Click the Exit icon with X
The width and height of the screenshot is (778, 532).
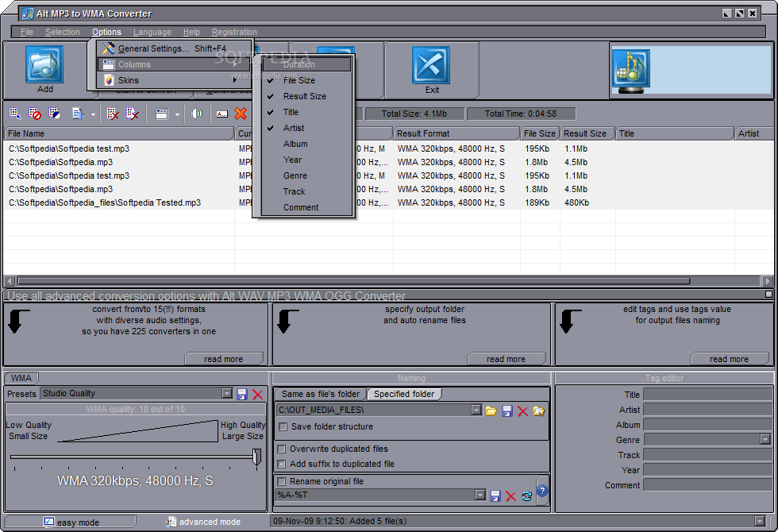click(x=430, y=65)
